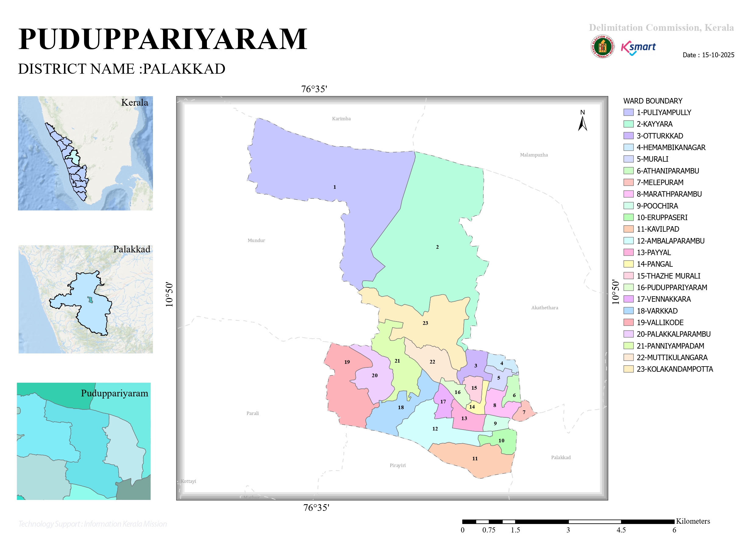Click ward 19 label on the map
Viewport: 756px width, 534px height.
point(347,362)
